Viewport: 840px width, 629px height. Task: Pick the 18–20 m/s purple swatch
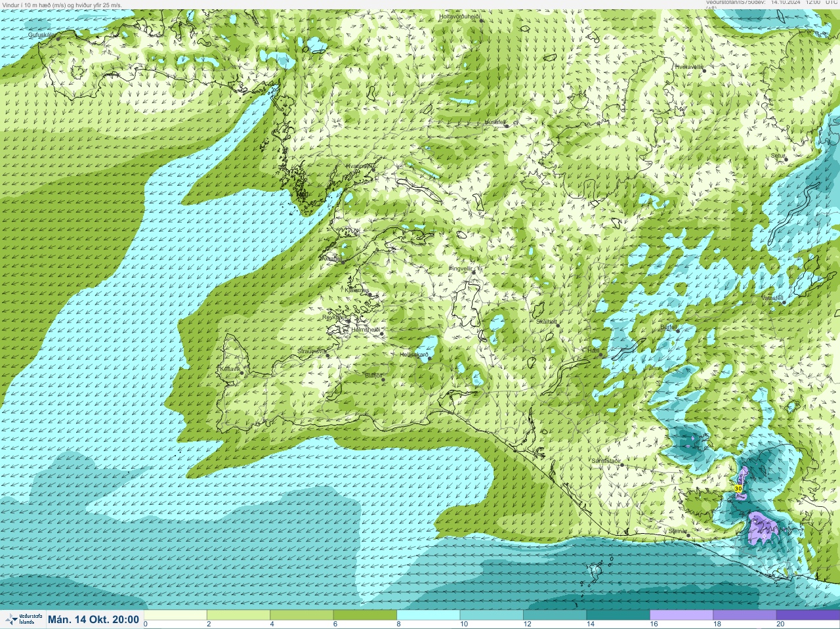(745, 615)
